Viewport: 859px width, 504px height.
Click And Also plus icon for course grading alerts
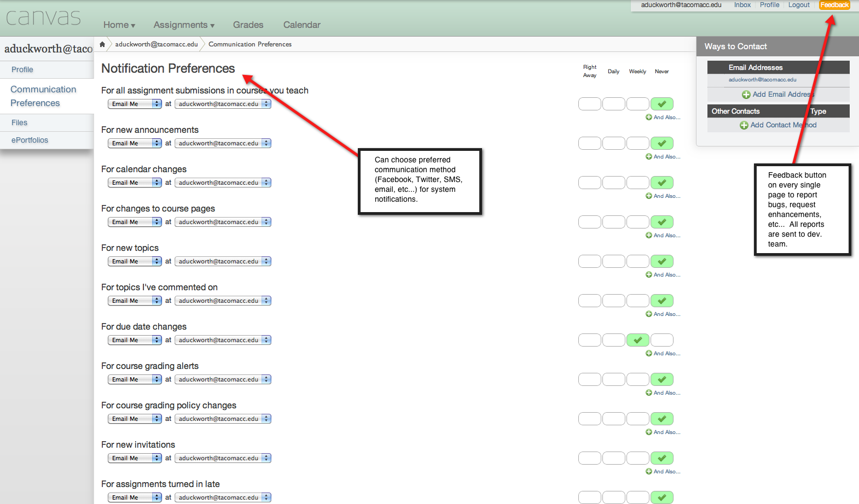(648, 393)
